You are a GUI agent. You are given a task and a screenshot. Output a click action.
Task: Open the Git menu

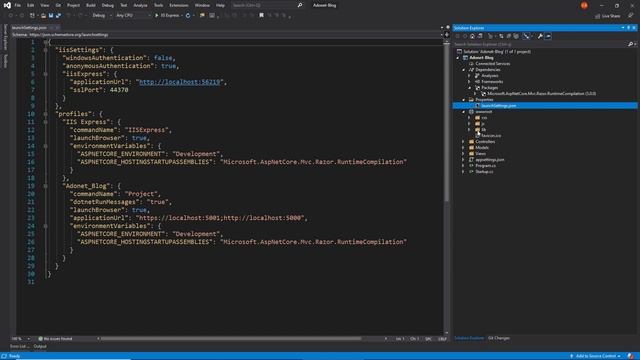click(x=58, y=5)
